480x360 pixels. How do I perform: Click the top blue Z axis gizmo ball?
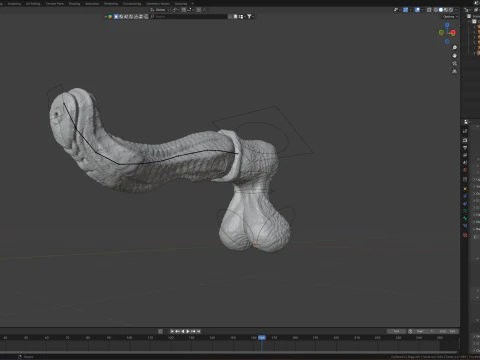coord(447,25)
